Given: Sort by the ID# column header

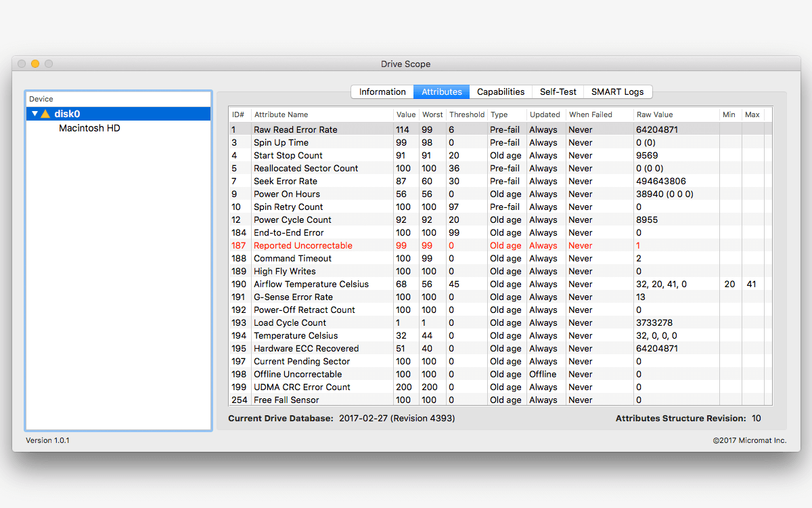Looking at the screenshot, I should pos(240,114).
